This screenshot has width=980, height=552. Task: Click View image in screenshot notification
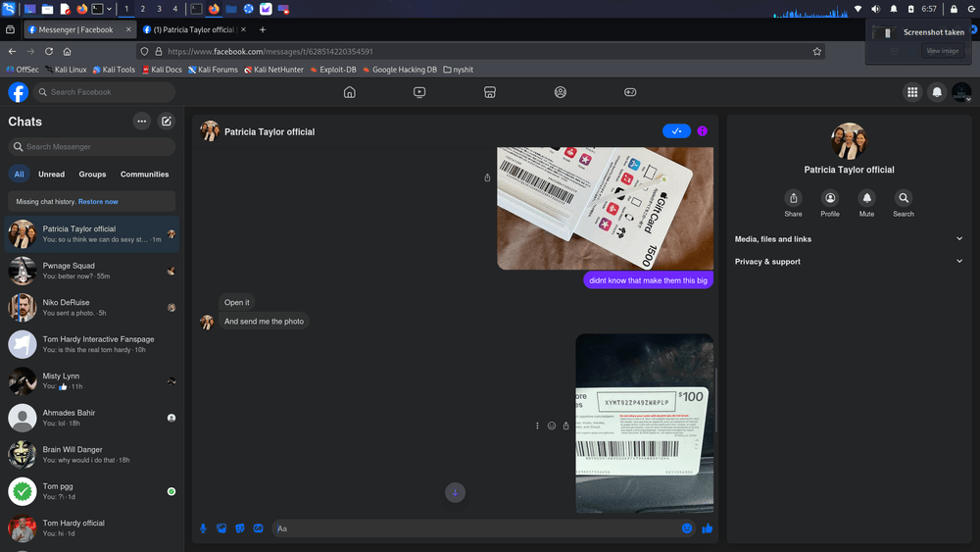(x=943, y=51)
